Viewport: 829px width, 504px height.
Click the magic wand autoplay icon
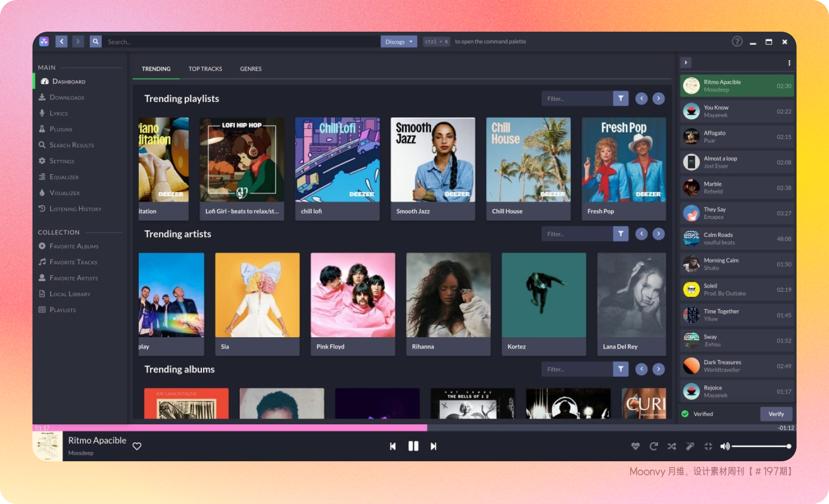click(x=690, y=446)
